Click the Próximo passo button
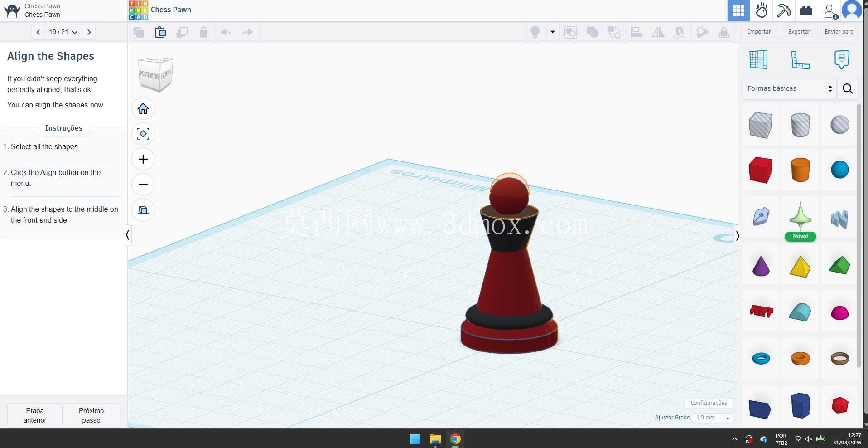Screen dimensions: 868x448 pos(91,415)
